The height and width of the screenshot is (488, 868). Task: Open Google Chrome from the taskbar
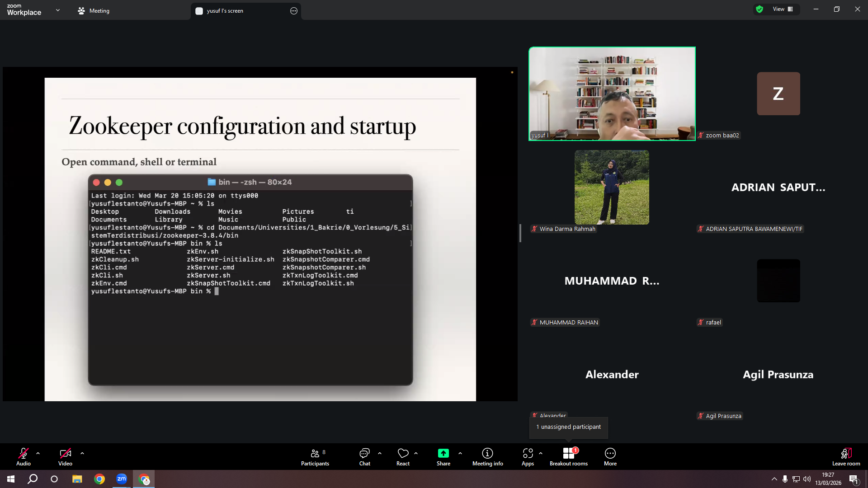(x=99, y=479)
